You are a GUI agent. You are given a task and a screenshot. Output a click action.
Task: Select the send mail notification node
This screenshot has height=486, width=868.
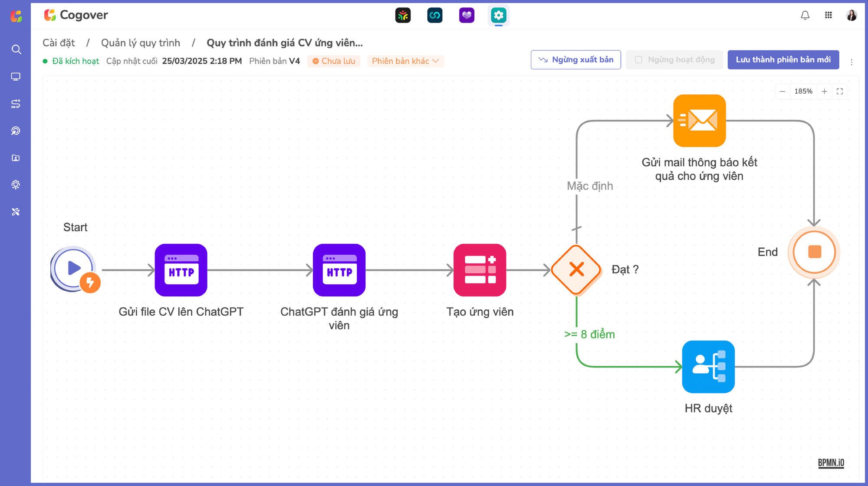(699, 121)
